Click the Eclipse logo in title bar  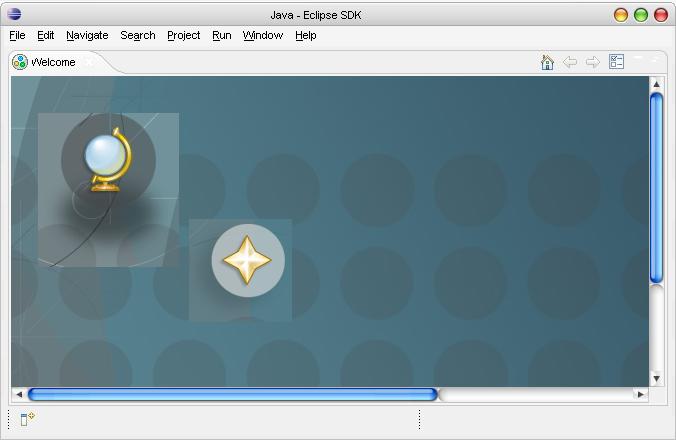click(x=14, y=14)
